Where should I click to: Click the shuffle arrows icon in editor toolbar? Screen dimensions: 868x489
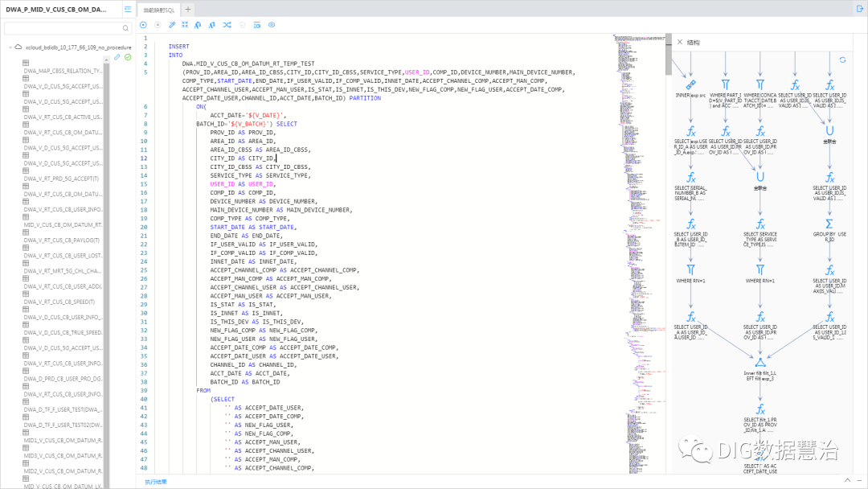pyautogui.click(x=227, y=25)
